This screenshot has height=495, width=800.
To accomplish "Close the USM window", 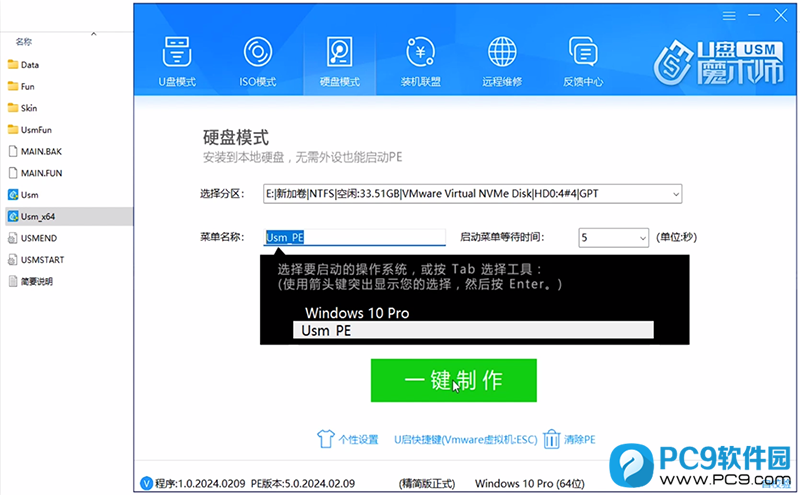I will 781,15.
